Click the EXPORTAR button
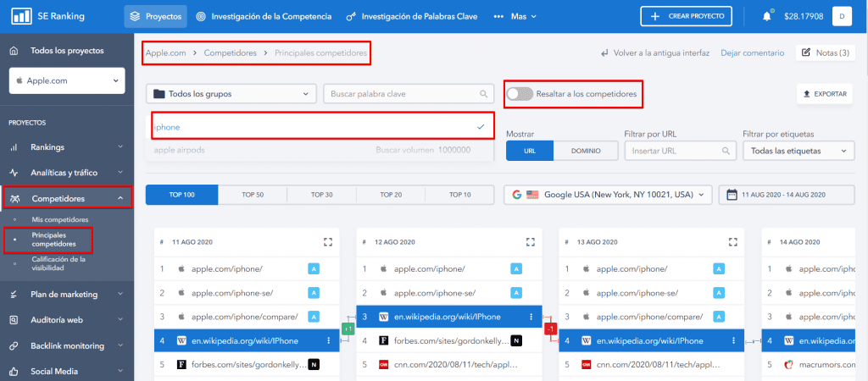The width and height of the screenshot is (868, 381). (x=824, y=94)
